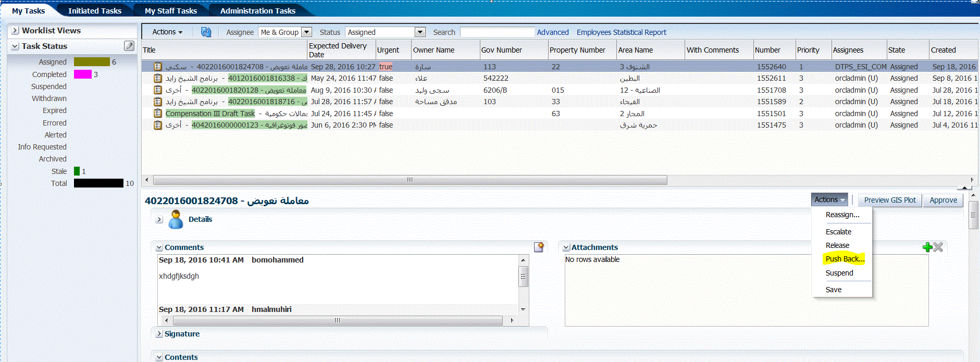
Task: Open the toolbar Actions dropdown menu
Action: pos(167,32)
